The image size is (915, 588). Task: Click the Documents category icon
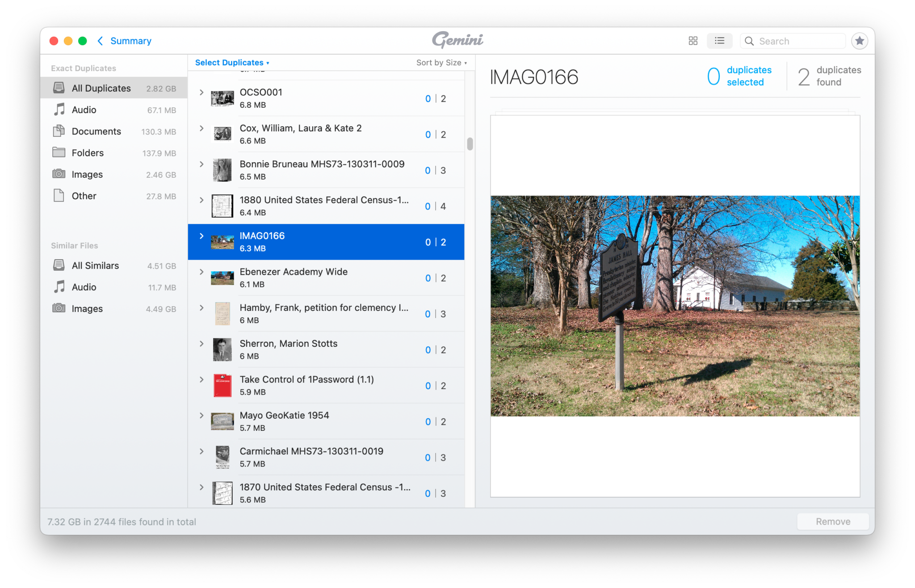[x=59, y=131]
